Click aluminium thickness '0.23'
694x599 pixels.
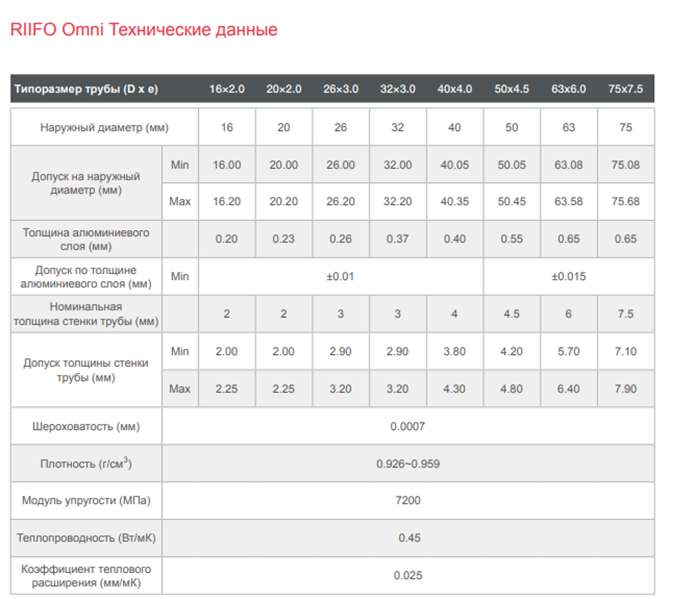pyautogui.click(x=283, y=239)
